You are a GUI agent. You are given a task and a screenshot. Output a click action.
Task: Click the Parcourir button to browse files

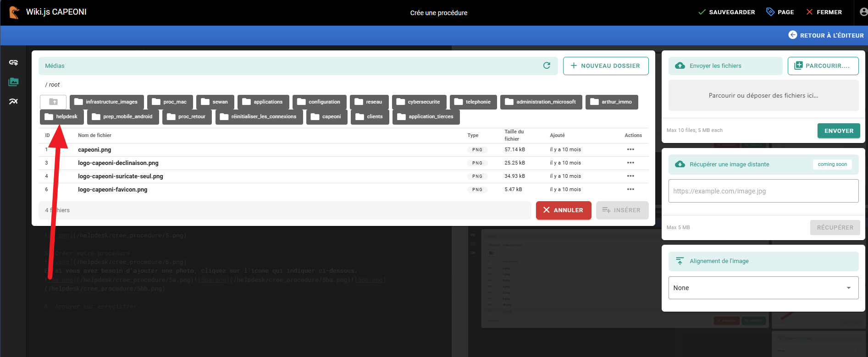point(823,66)
